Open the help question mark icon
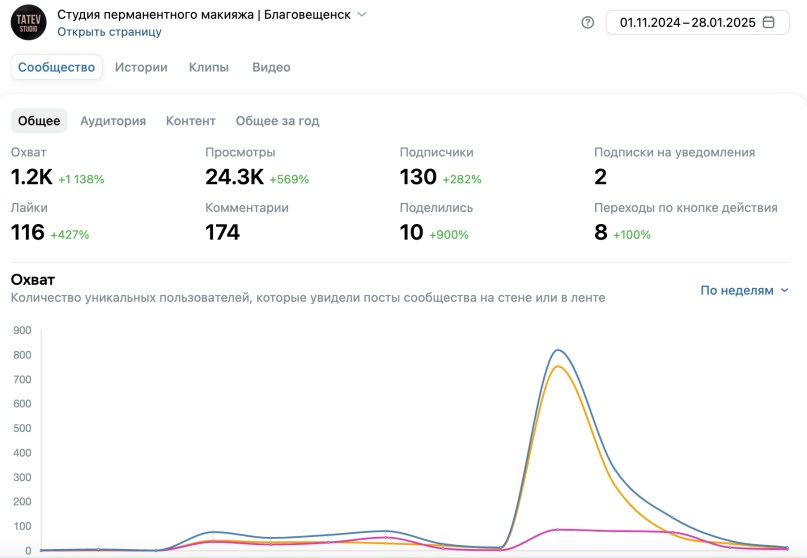807x558 pixels. 587,22
